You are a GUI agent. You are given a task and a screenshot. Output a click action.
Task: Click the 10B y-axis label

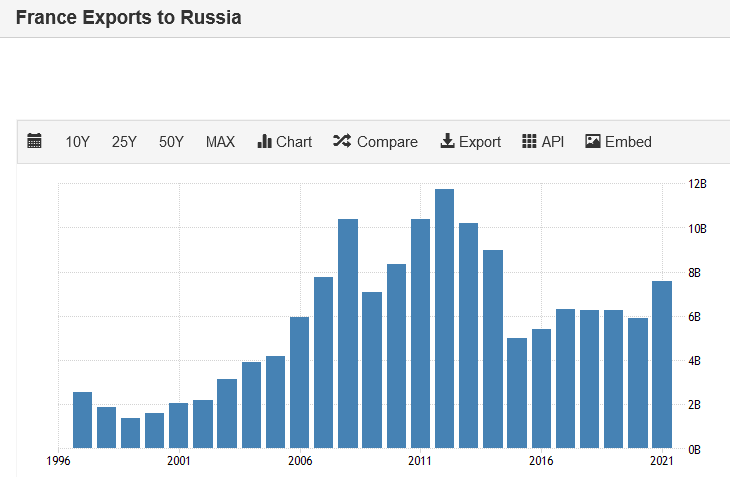tap(697, 228)
